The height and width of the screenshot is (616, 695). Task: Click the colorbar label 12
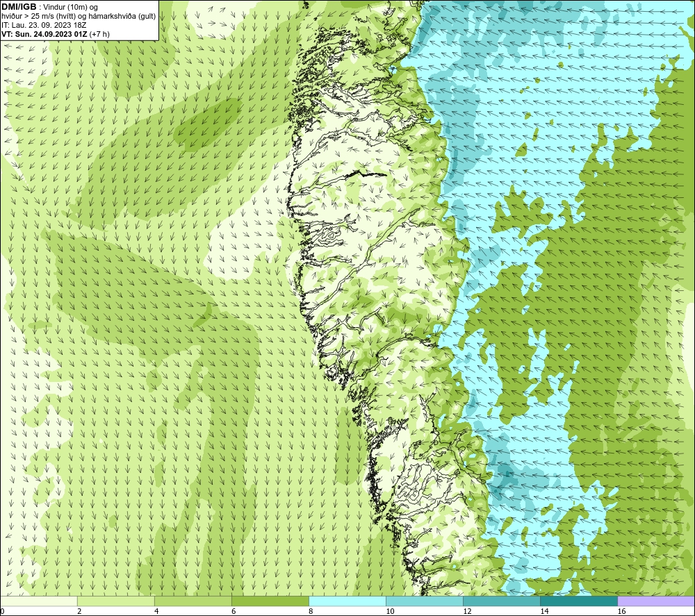467,612
